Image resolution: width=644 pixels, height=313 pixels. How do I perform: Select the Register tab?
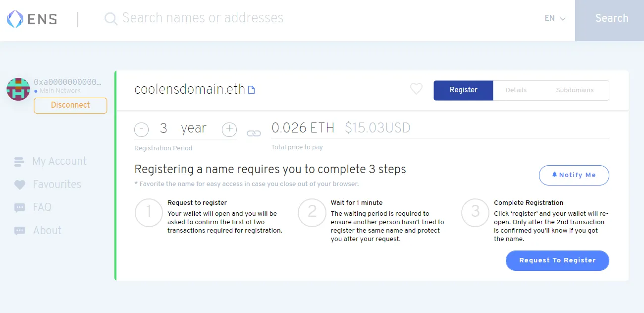point(463,90)
